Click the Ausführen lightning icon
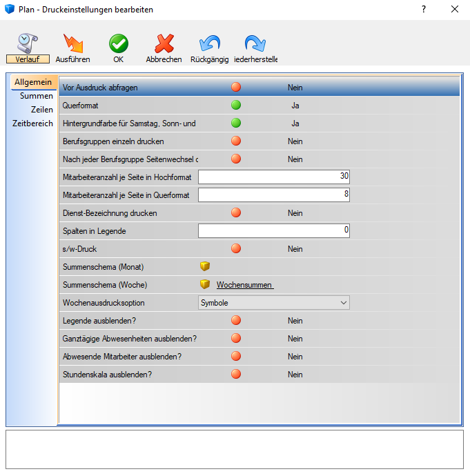Screen dimensions: 470x476 coord(72,43)
